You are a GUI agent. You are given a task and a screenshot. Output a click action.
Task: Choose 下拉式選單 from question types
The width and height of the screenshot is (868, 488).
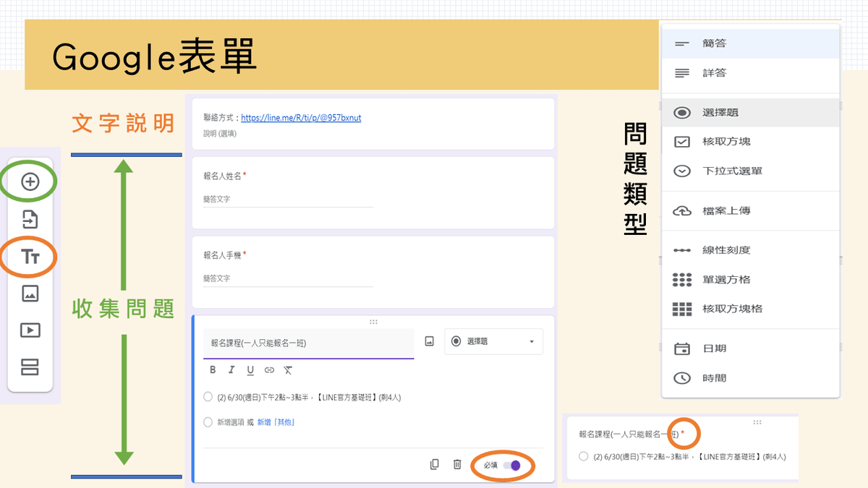click(x=732, y=171)
